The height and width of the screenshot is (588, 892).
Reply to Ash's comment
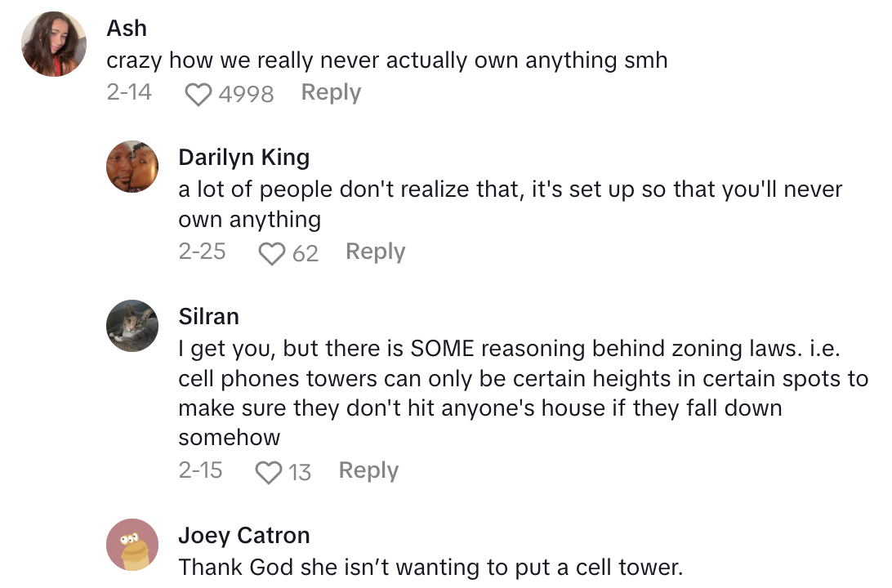tap(331, 93)
